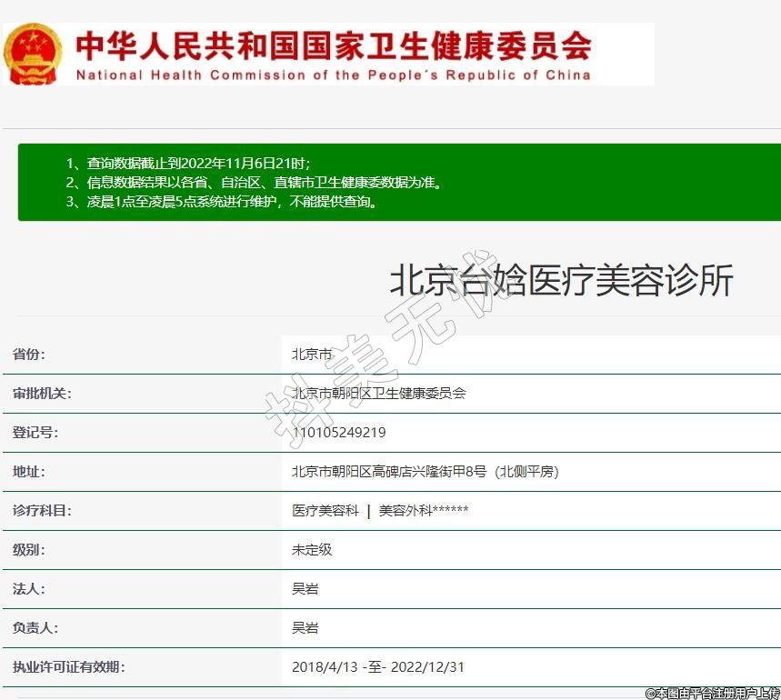Image resolution: width=781 pixels, height=700 pixels.
Task: Click the 省份 row label
Action: coord(29,355)
